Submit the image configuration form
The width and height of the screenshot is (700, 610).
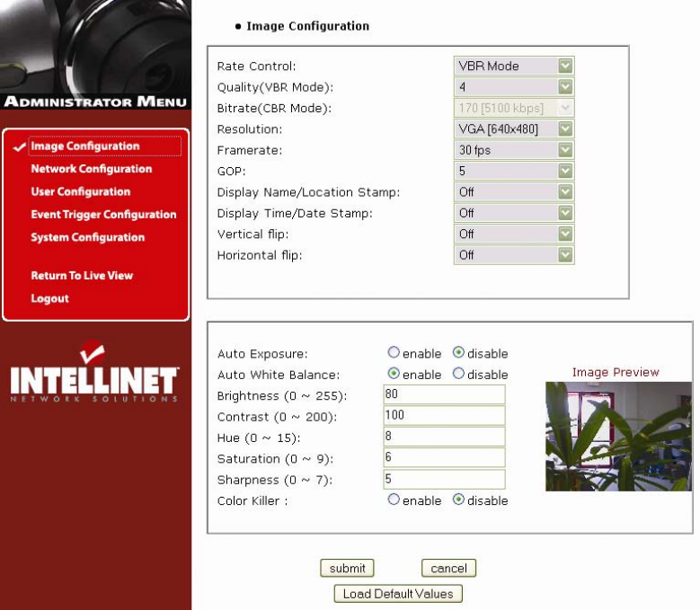[347, 568]
